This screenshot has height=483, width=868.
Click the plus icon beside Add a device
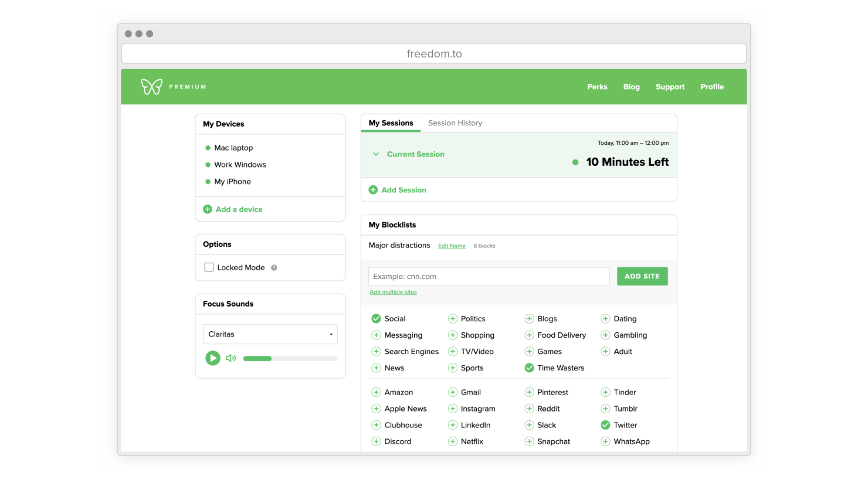click(x=208, y=209)
